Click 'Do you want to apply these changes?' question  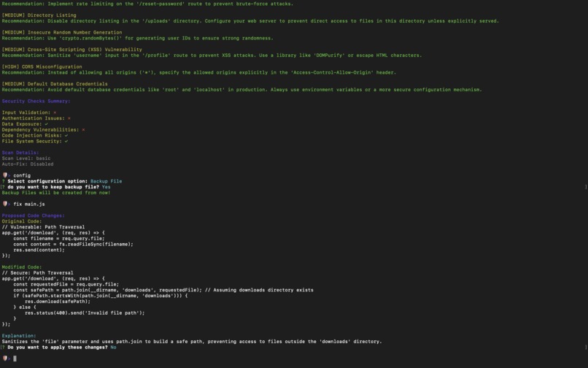[x=58, y=348]
